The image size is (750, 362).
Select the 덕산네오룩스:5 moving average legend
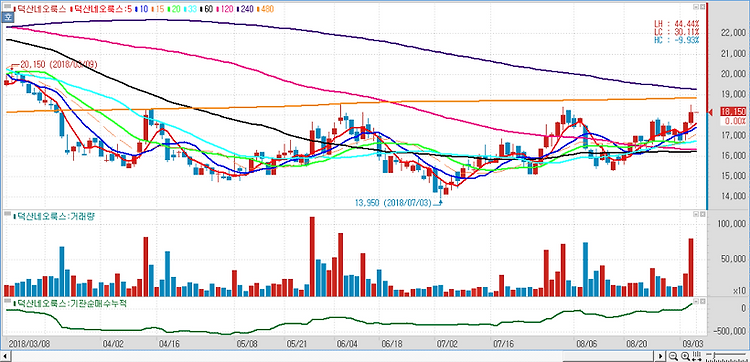coord(101,9)
